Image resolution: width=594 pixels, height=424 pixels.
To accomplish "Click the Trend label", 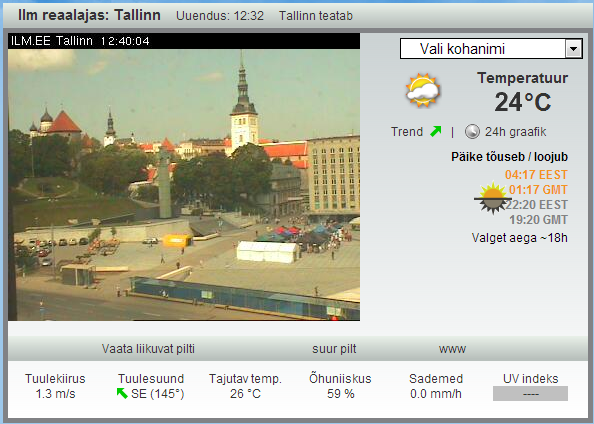I will click(x=407, y=131).
